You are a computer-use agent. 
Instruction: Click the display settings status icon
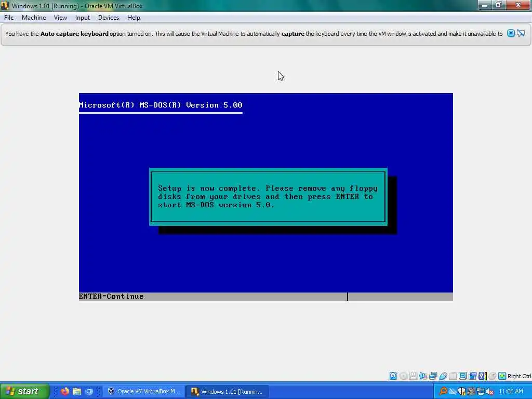tap(463, 376)
